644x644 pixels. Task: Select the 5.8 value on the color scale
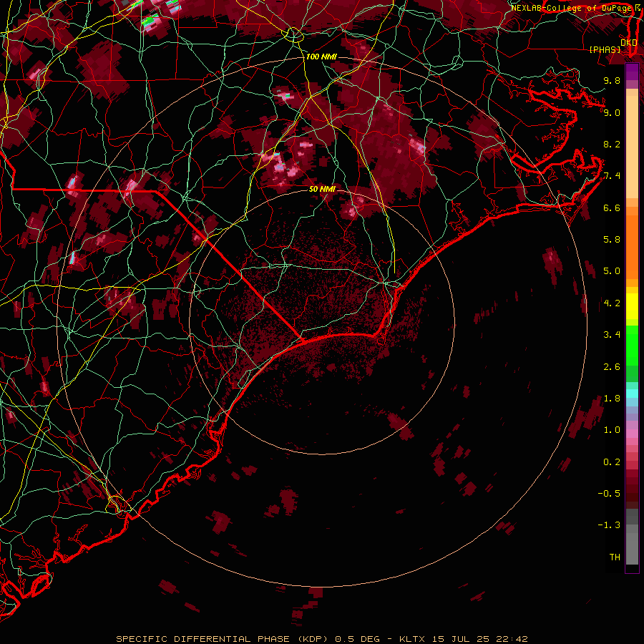pyautogui.click(x=612, y=240)
